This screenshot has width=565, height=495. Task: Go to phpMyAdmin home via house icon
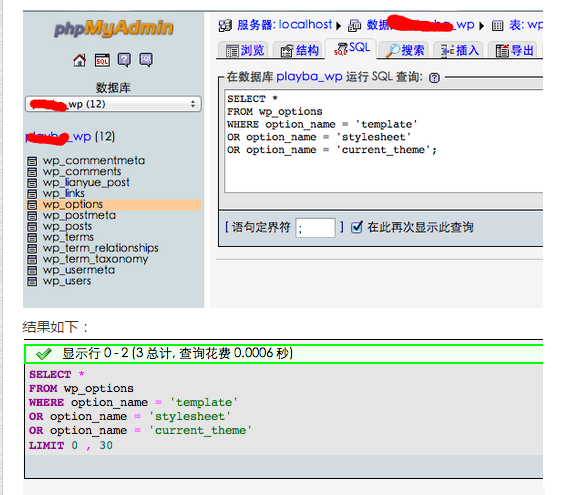[x=80, y=60]
